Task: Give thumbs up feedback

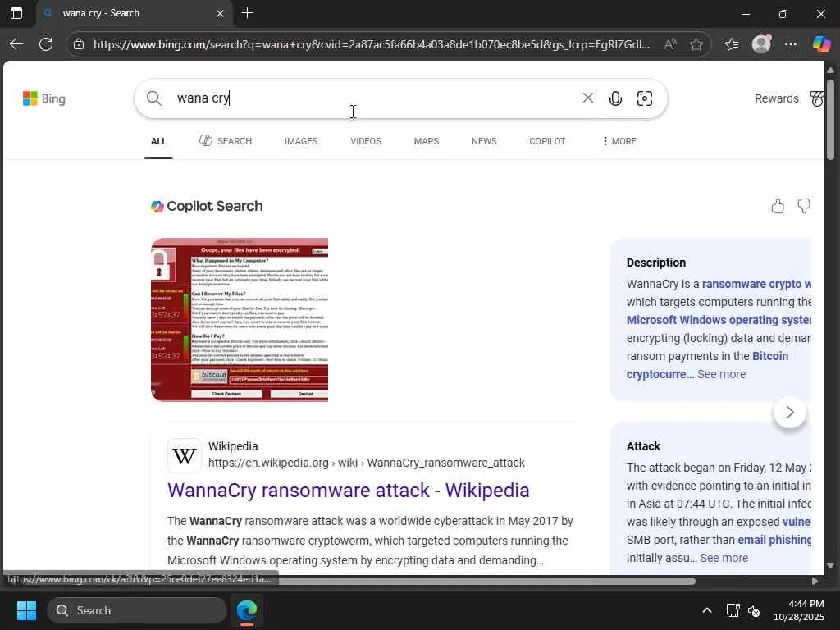Action: click(x=778, y=206)
